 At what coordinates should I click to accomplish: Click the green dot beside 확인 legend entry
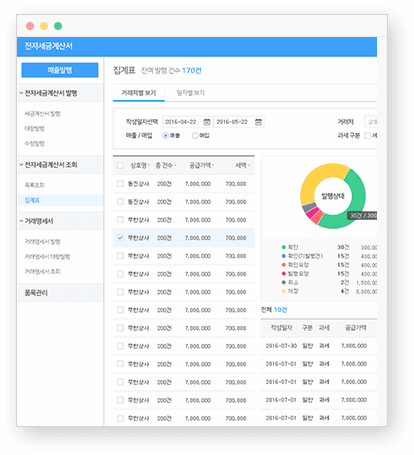(x=284, y=247)
